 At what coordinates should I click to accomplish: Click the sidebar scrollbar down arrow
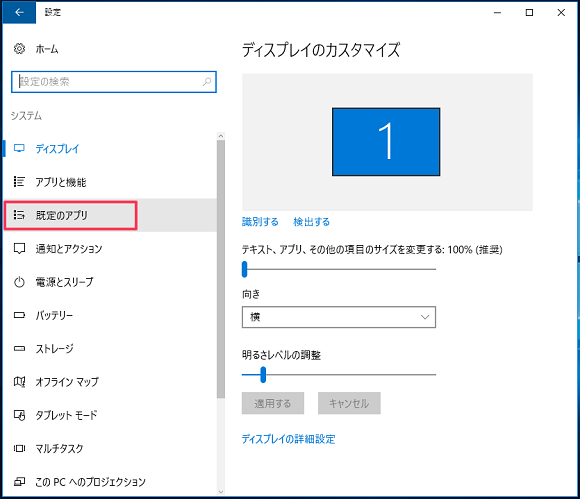[221, 492]
